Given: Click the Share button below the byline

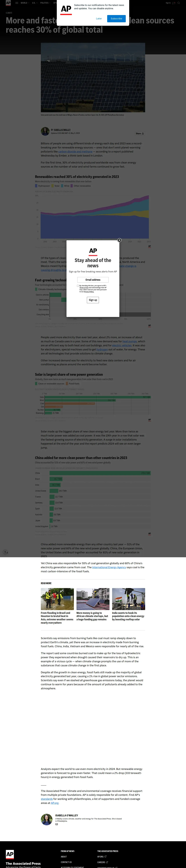Looking at the screenshot, I should pyautogui.click(x=140, y=133).
